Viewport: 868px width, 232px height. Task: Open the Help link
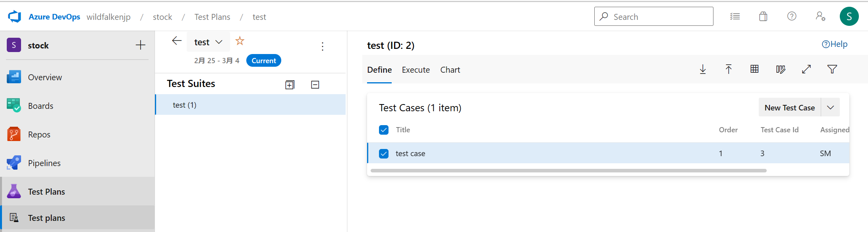point(835,44)
